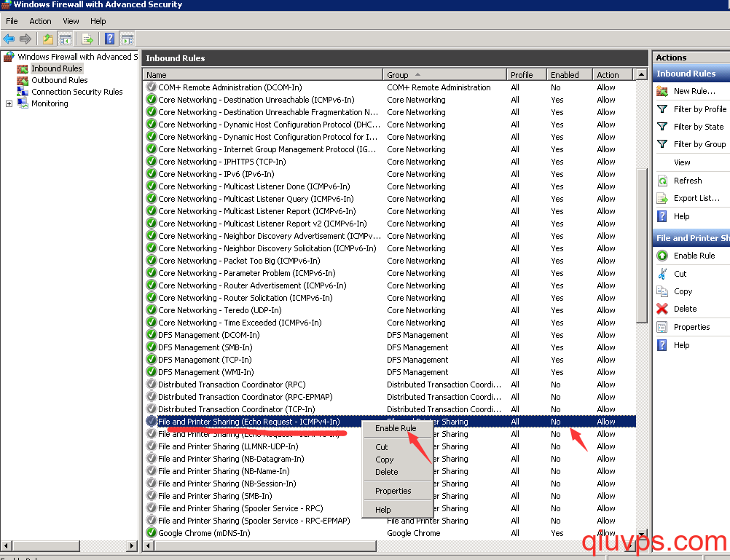The width and height of the screenshot is (730, 560).
Task: Open the Help menu in the menu bar
Action: coord(98,21)
